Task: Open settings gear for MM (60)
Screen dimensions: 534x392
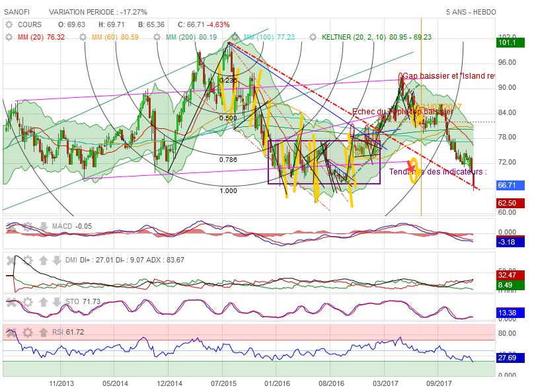Action: [83, 37]
